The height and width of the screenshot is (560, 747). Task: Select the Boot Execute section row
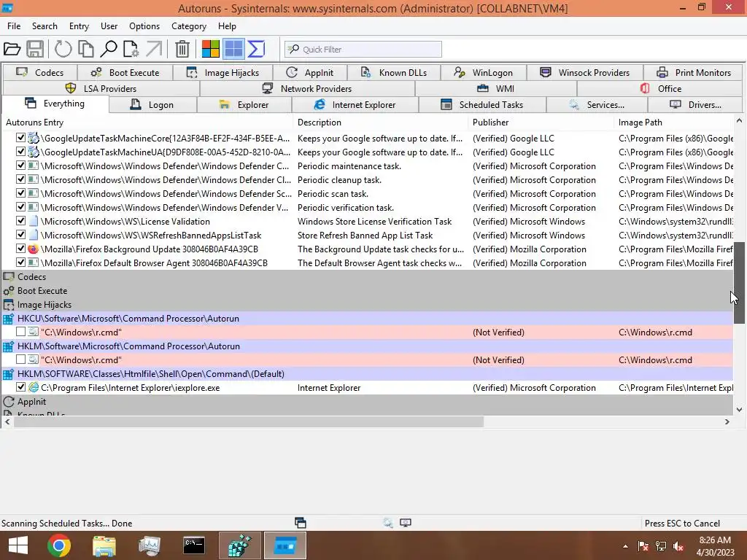coord(367,290)
